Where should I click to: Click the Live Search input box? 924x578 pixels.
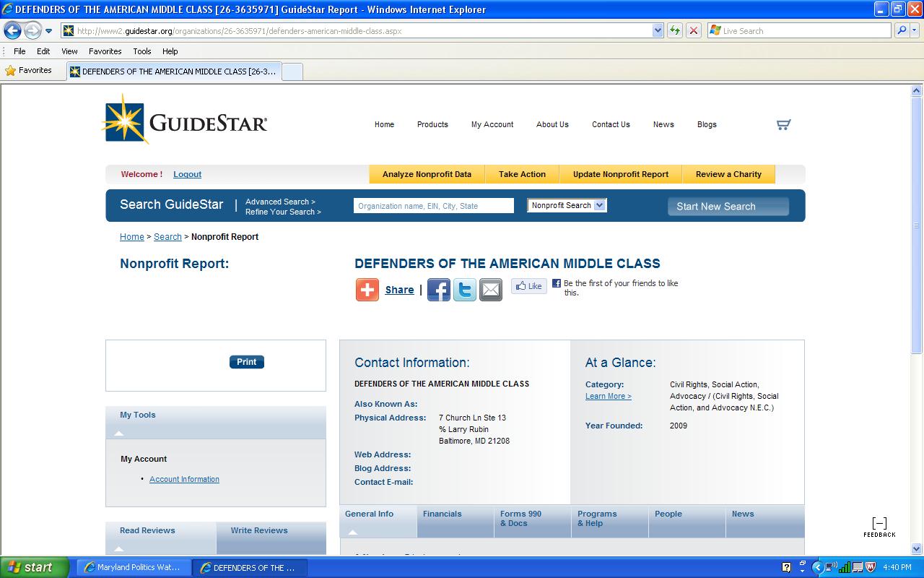pyautogui.click(x=799, y=30)
